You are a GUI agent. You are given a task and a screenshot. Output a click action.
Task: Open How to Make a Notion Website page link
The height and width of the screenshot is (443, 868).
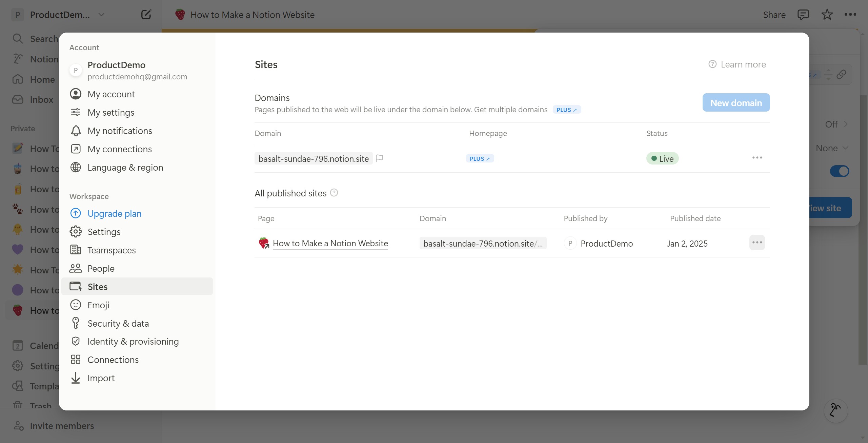330,243
